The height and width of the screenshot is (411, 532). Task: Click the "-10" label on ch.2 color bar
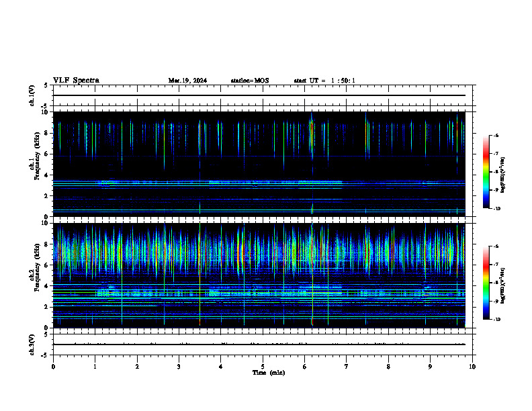pyautogui.click(x=497, y=319)
